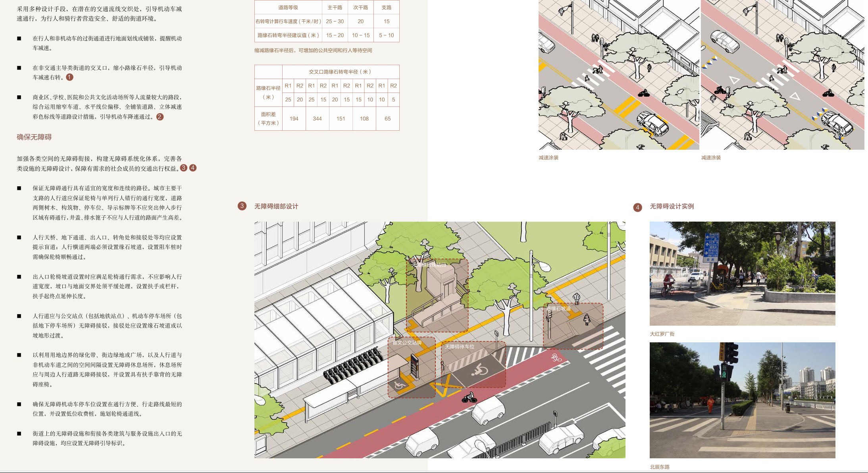Click circle 4 beside 无障碍设计实例 heading
The height and width of the screenshot is (473, 868).
(x=637, y=207)
